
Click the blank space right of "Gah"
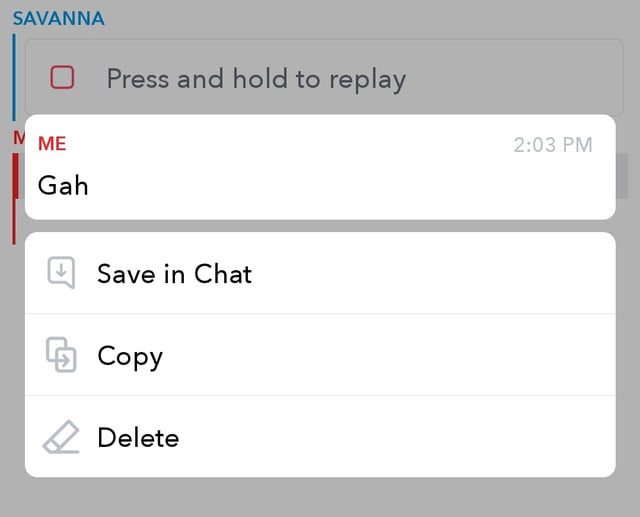coord(350,186)
